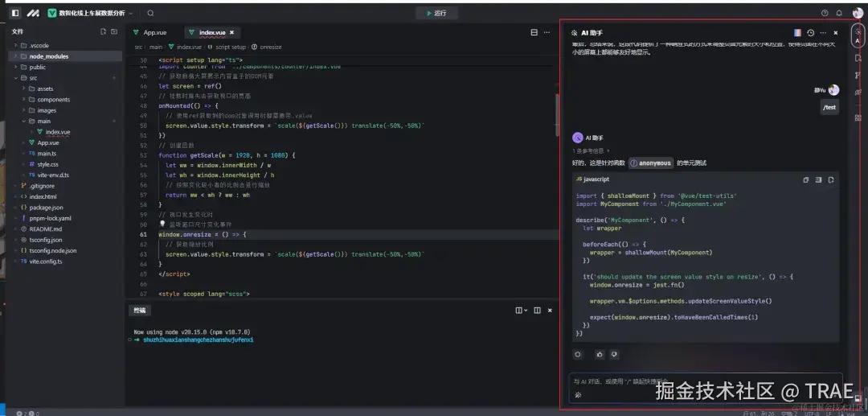Save code block to new file
The image size is (868, 416).
831,179
